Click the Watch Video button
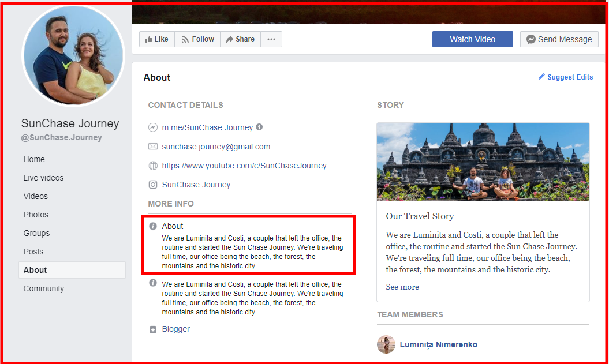Screen dimensions: 609x364 point(472,39)
